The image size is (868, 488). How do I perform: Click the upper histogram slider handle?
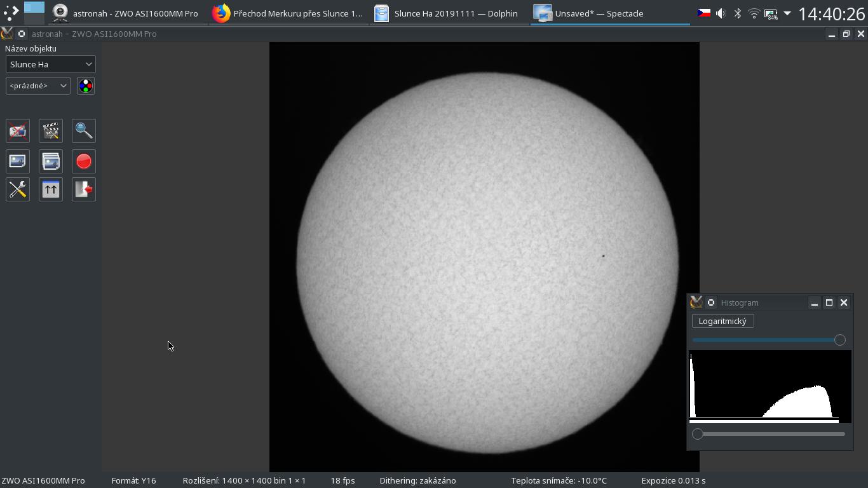point(839,340)
